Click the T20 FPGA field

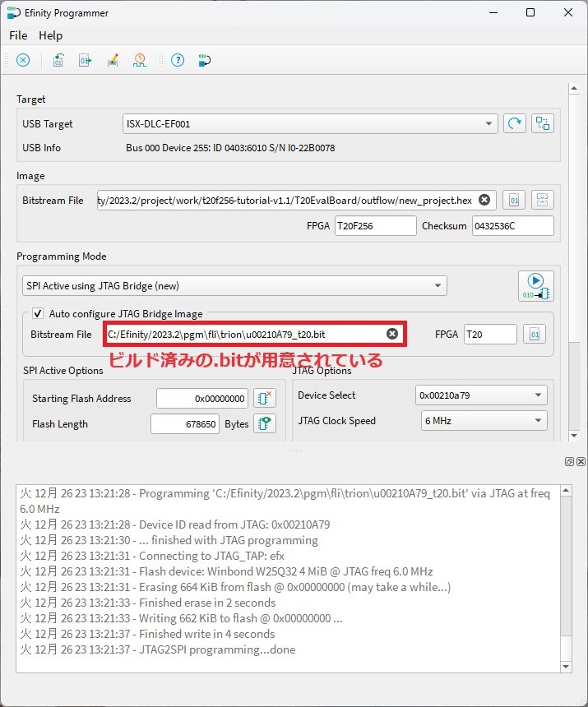[490, 334]
